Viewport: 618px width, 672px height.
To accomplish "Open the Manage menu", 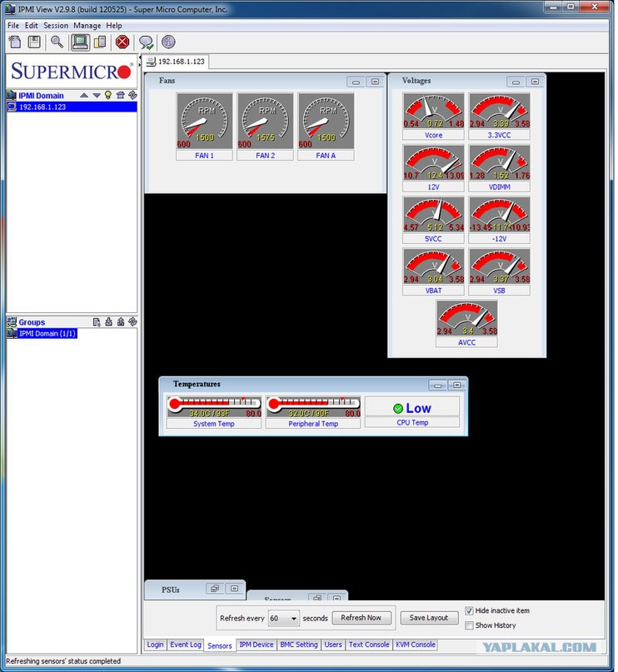I will 87,25.
